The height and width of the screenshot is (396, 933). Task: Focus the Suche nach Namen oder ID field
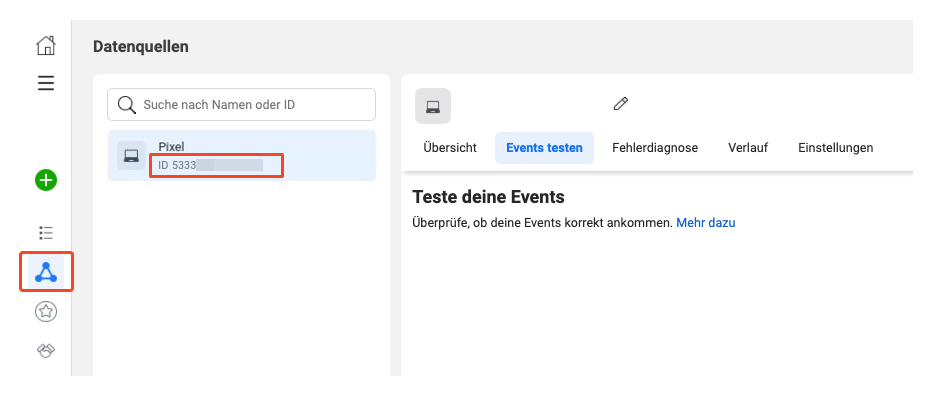(x=242, y=105)
